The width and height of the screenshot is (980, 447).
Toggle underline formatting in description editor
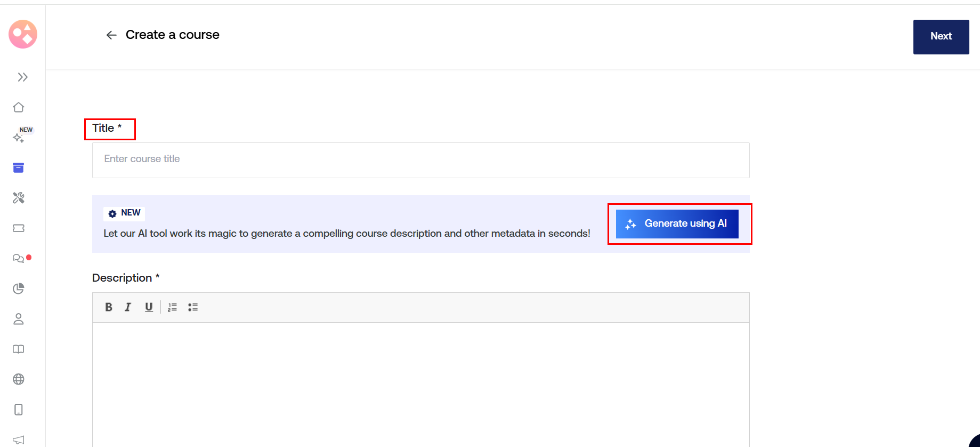point(149,307)
